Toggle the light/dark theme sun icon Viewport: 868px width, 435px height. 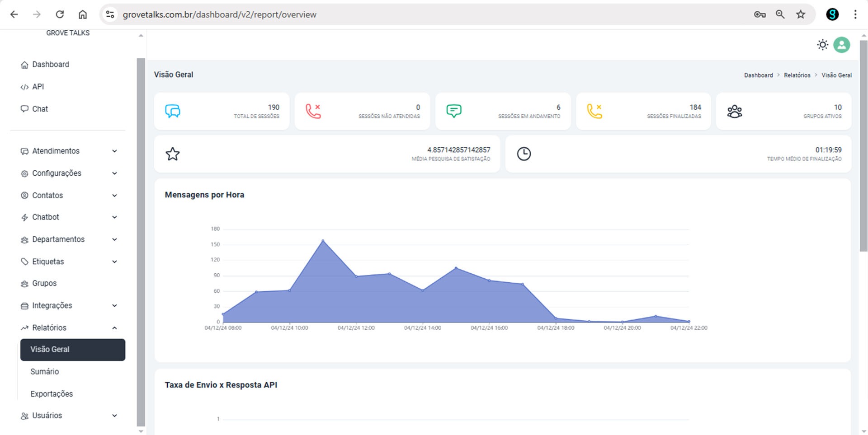(x=822, y=45)
